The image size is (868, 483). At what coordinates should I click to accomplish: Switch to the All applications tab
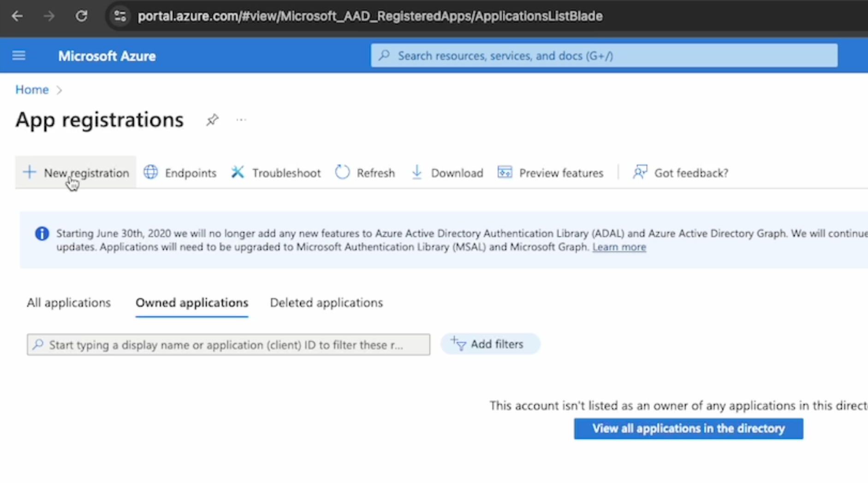coord(69,303)
